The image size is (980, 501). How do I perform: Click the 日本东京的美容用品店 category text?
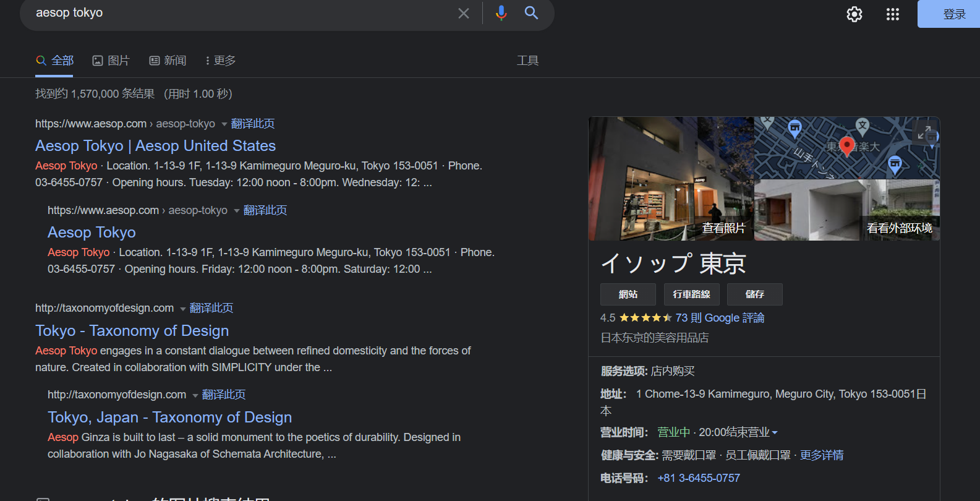(655, 338)
